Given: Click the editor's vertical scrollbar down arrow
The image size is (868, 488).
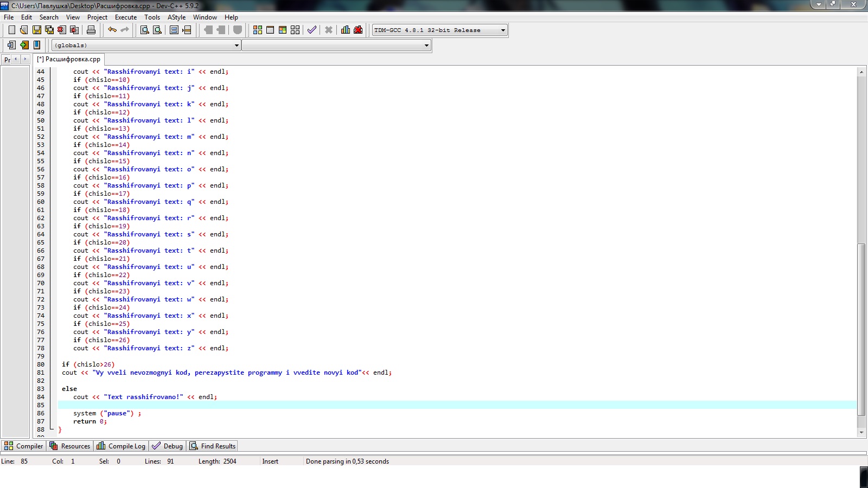Looking at the screenshot, I should (x=861, y=433).
